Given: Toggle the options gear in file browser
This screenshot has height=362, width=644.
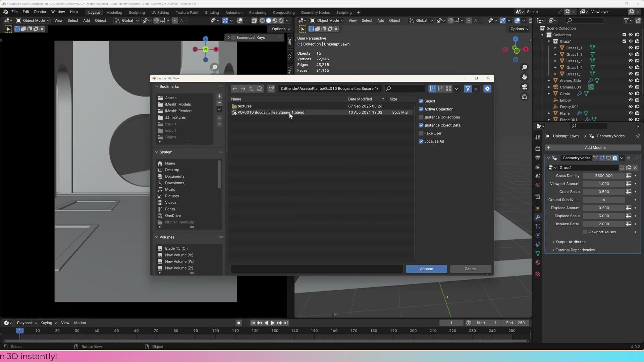Looking at the screenshot, I should 487,89.
